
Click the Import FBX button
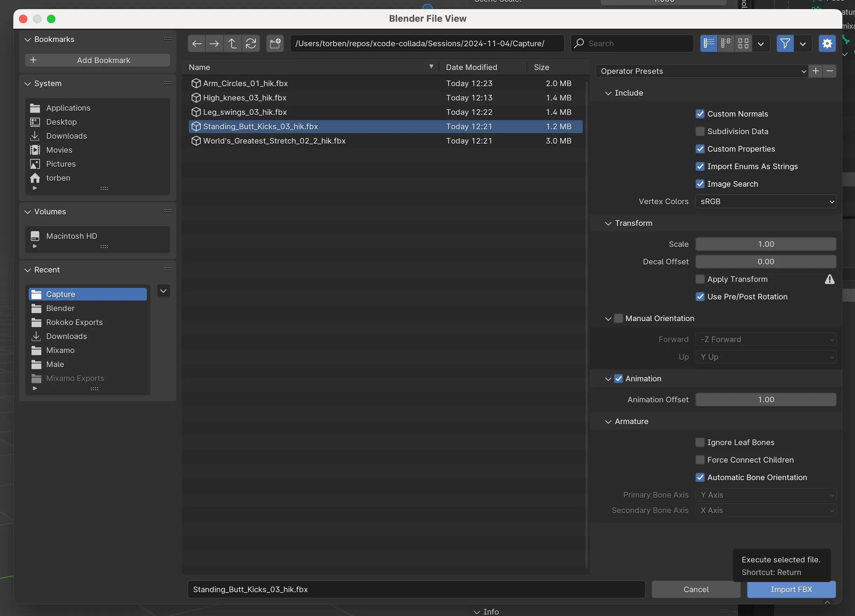tap(791, 589)
